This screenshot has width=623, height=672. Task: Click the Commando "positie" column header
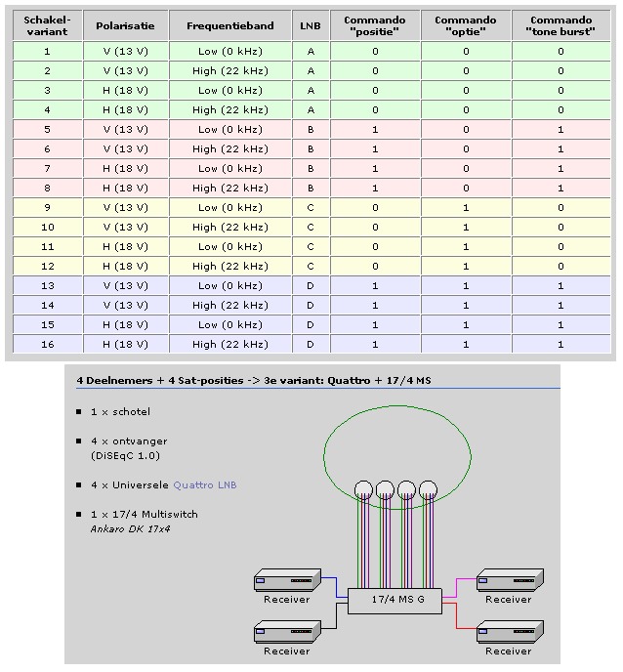(x=374, y=25)
